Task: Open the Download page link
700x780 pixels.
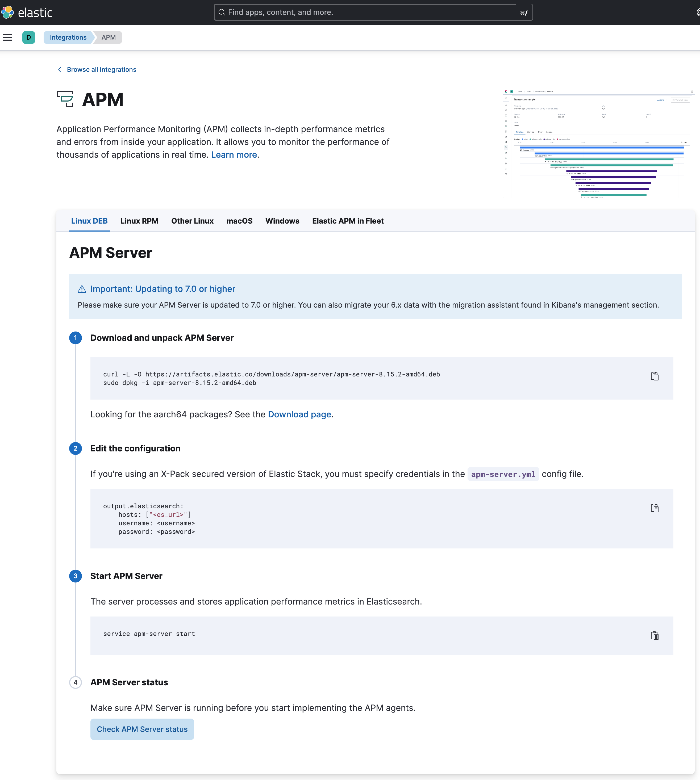Action: click(x=299, y=414)
